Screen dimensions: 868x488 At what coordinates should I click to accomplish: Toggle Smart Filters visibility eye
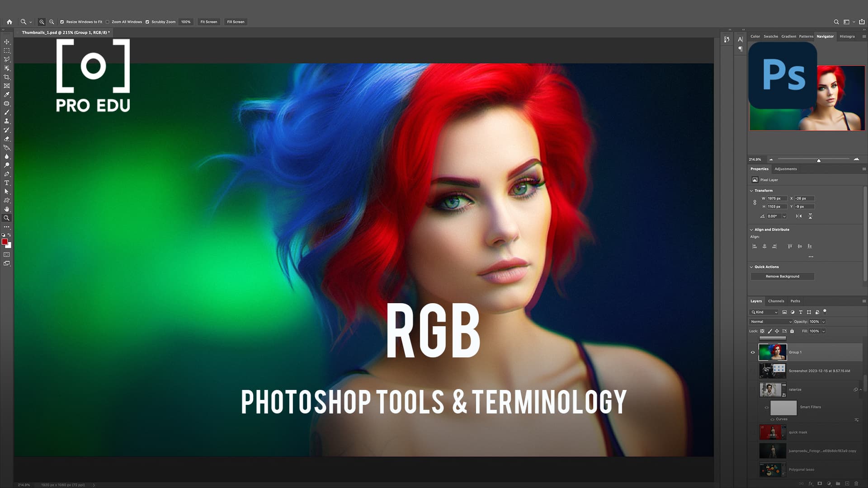click(767, 407)
